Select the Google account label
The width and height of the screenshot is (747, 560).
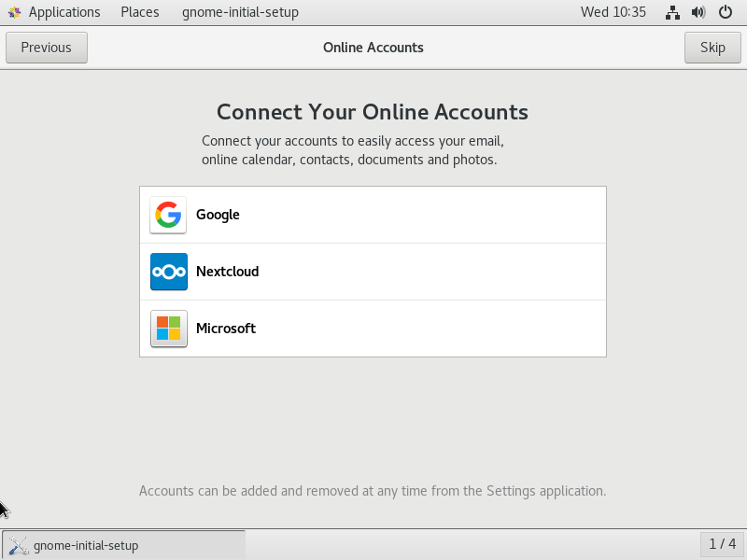[218, 215]
